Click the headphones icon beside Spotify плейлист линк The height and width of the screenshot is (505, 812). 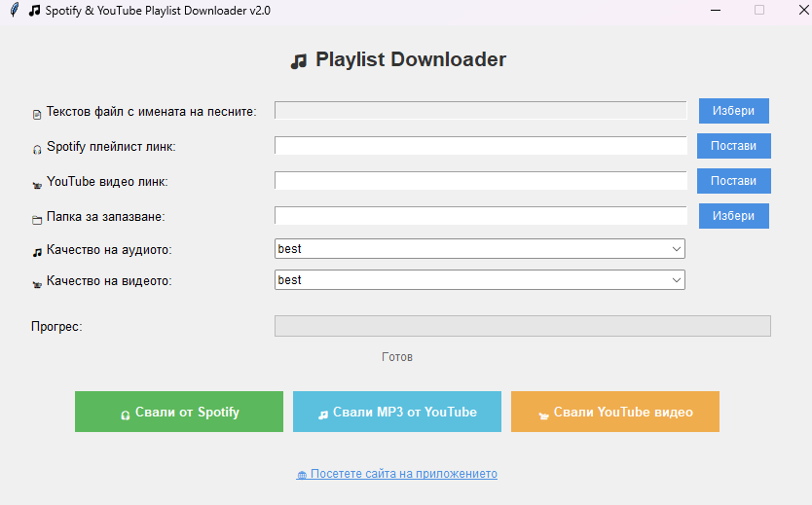click(37, 150)
